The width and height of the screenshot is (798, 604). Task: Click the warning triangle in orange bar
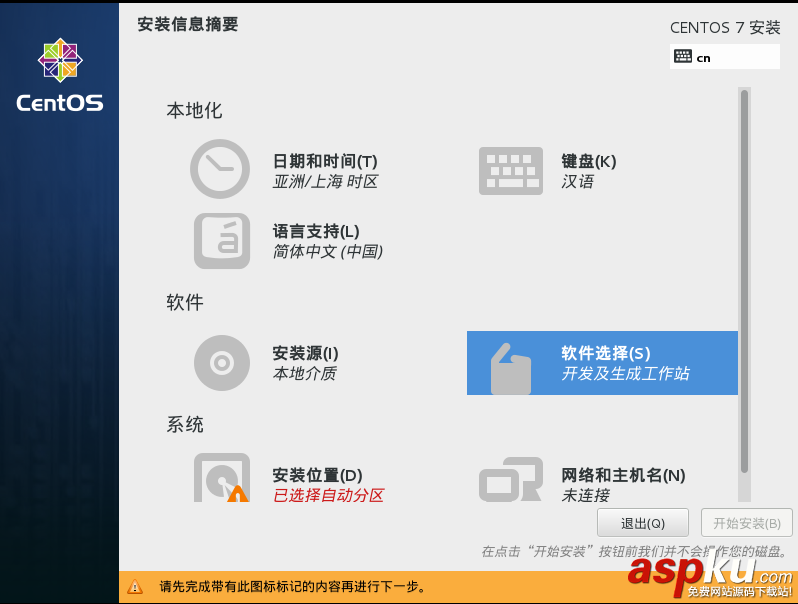135,587
